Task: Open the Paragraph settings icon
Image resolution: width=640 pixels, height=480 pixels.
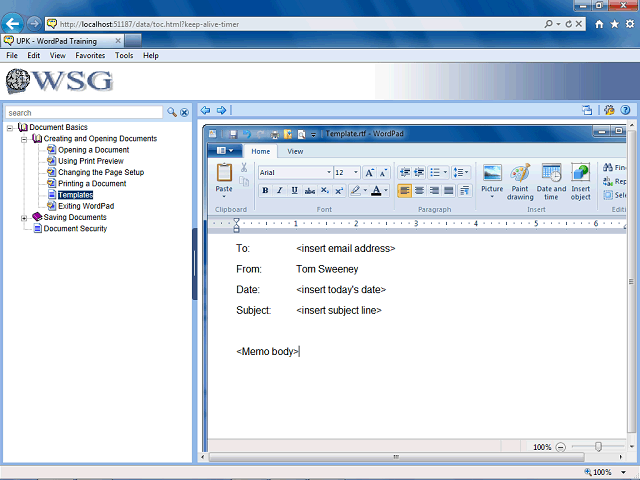Action: coord(464,191)
